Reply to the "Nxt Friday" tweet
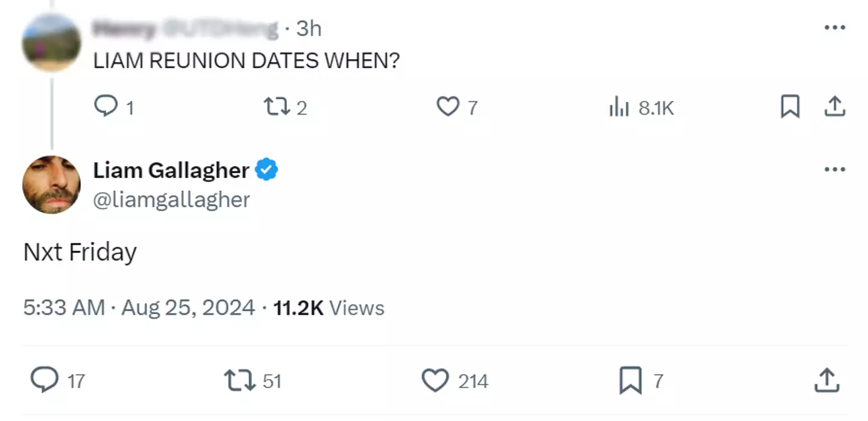 pyautogui.click(x=43, y=381)
